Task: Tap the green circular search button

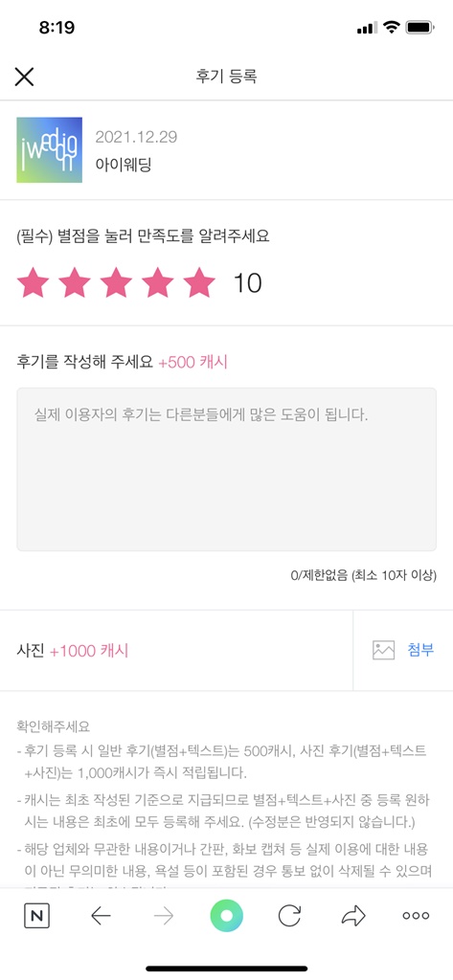Action: (226, 916)
